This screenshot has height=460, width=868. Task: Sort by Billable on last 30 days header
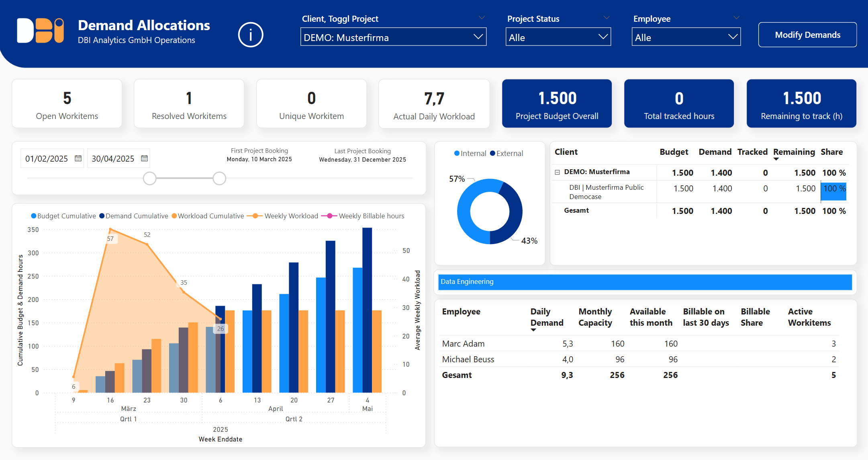[706, 317]
